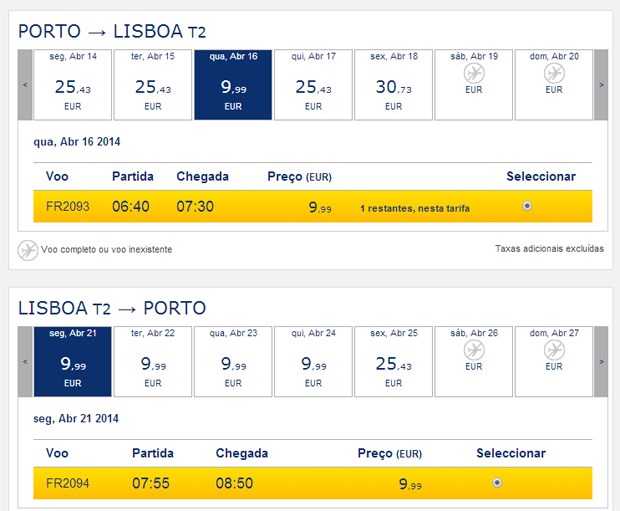Click plane icon beside 'Voo completo ou voo inexistente'
Viewport: 620px width, 511px height.
pyautogui.click(x=28, y=249)
